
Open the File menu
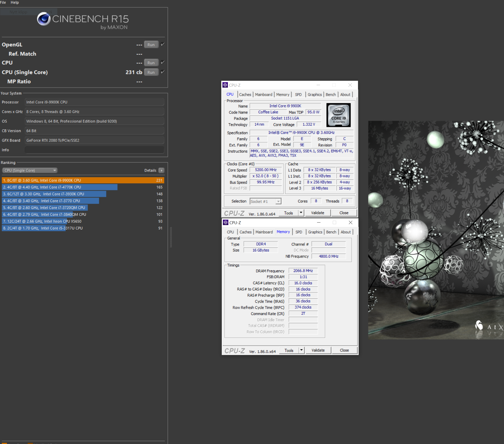tap(3, 3)
